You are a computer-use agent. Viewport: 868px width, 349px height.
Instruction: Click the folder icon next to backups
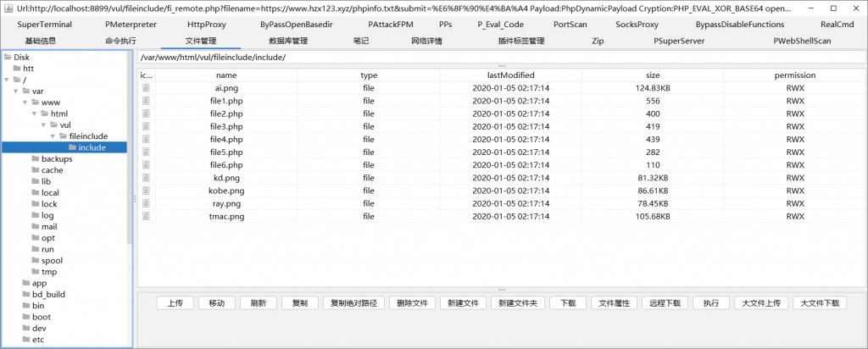pyautogui.click(x=36, y=158)
